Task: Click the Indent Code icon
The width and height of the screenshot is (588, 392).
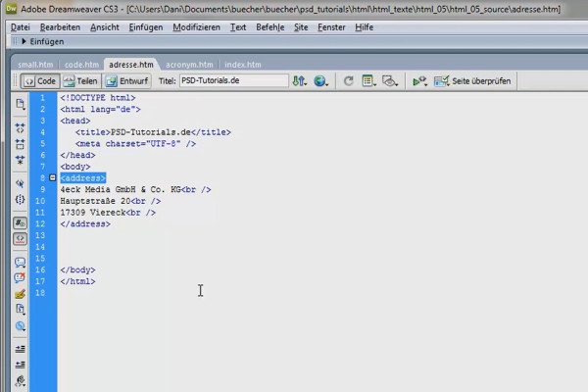Action: [x=21, y=349]
